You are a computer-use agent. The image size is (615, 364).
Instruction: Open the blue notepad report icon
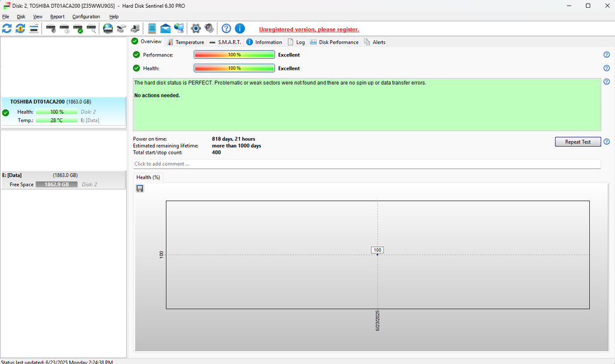pos(152,28)
